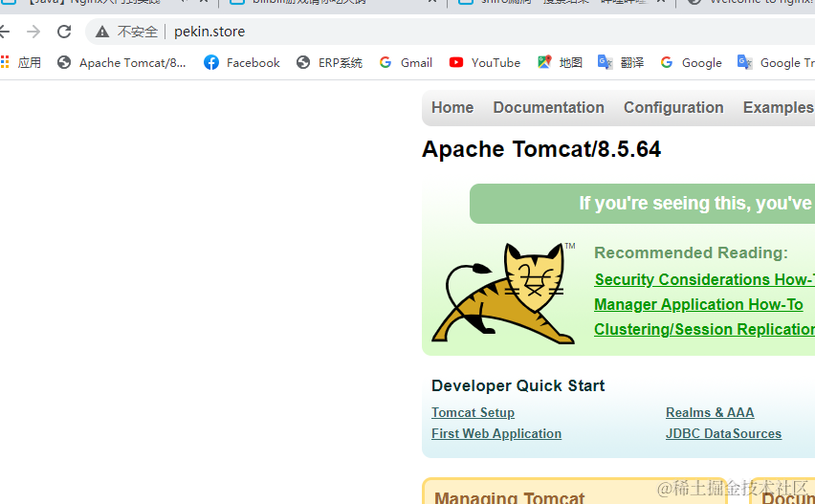Viewport: 815px width, 504px height.
Task: Switch to the Nginx Java browser tab
Action: coord(104,3)
